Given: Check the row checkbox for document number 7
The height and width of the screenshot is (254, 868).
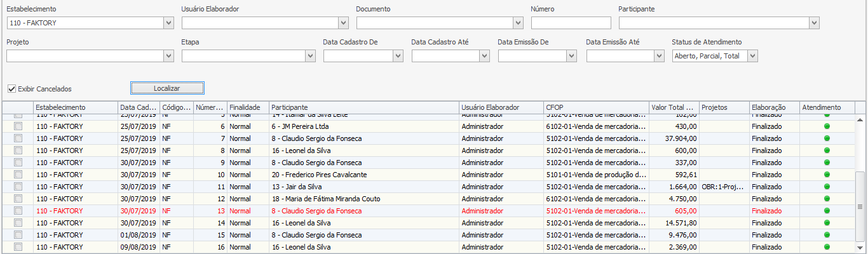Looking at the screenshot, I should point(18,138).
